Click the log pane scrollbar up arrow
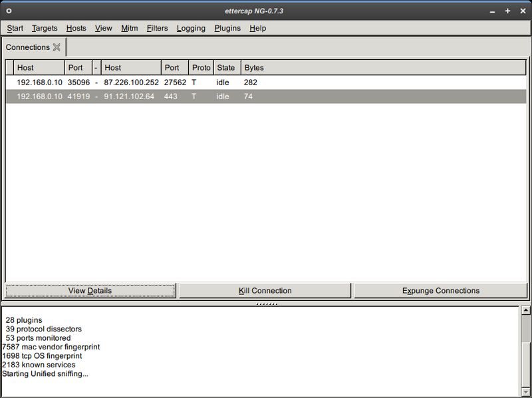This screenshot has height=398, width=532. coord(525,310)
